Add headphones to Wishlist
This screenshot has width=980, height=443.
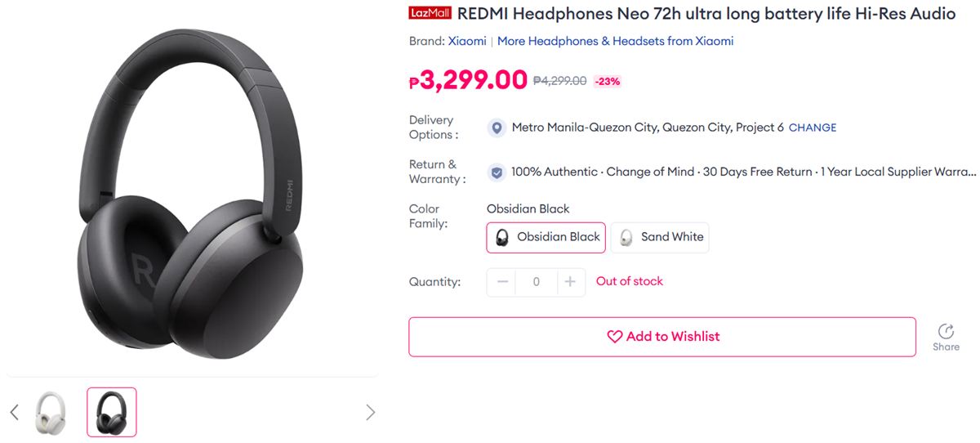tap(662, 337)
